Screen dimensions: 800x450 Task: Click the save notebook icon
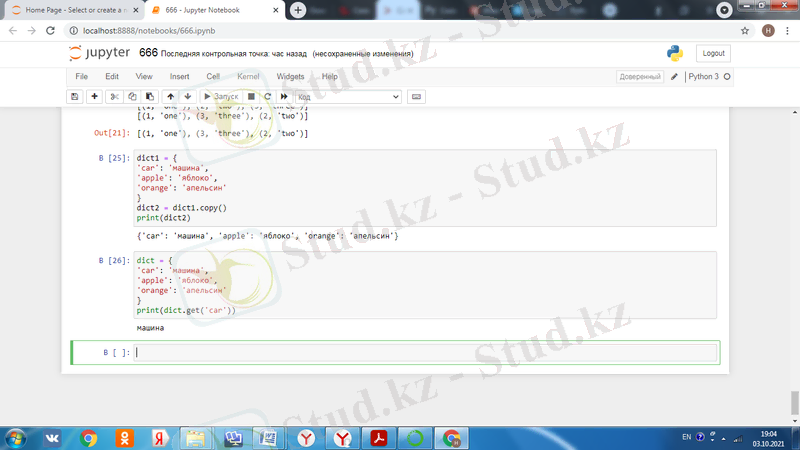pyautogui.click(x=74, y=97)
